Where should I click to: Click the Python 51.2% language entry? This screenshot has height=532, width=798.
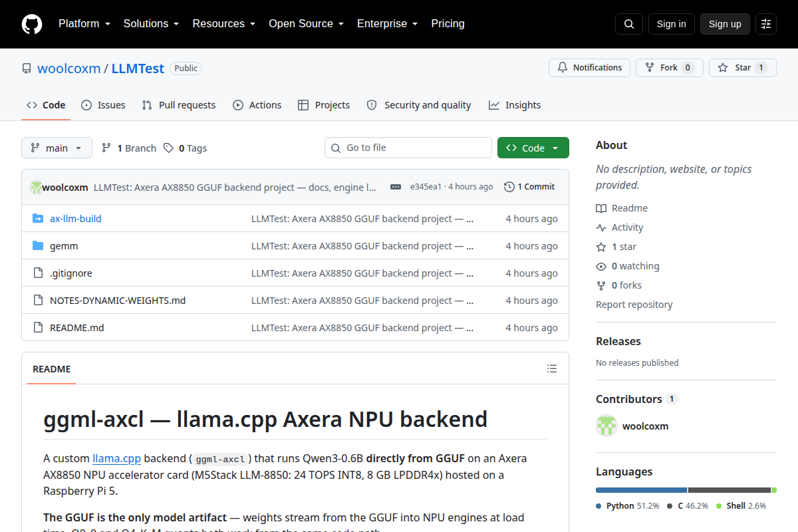(628, 506)
